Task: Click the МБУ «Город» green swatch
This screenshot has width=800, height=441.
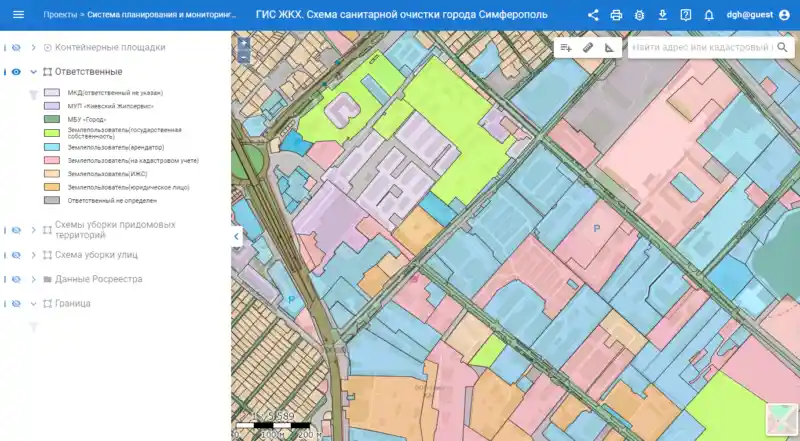Action: [52, 119]
